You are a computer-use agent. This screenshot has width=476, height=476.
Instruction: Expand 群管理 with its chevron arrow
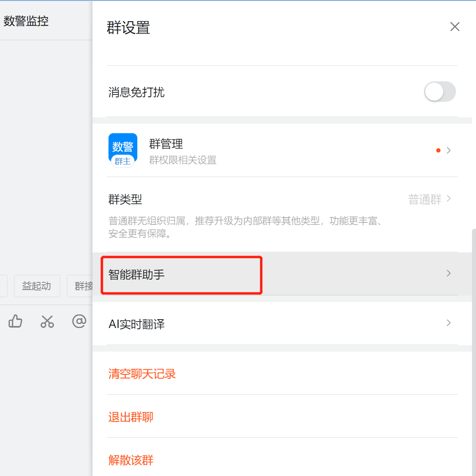[449, 150]
